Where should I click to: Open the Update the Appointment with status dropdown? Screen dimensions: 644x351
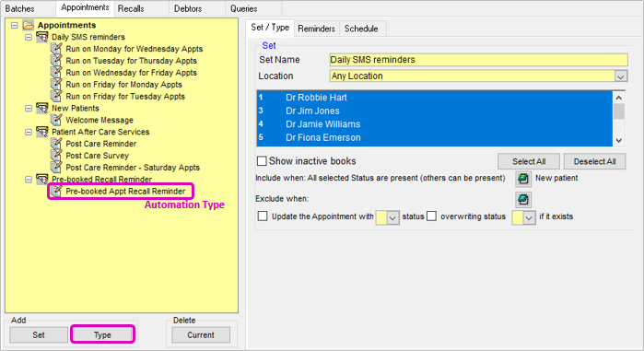(392, 217)
